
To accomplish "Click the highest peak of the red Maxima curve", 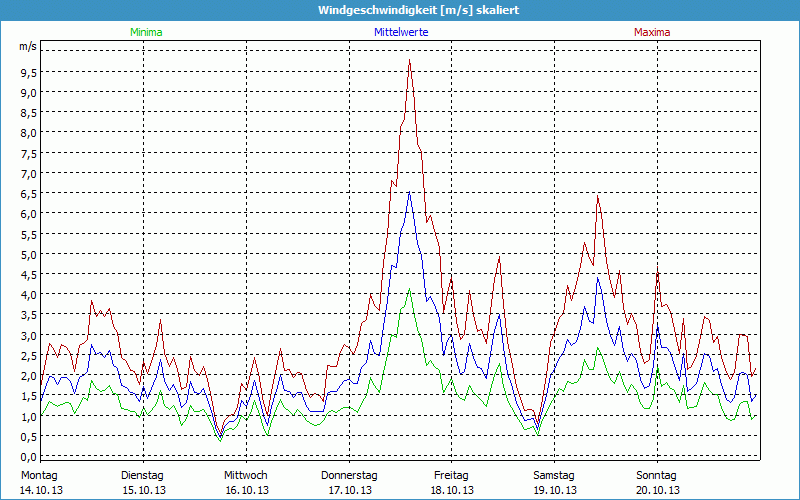I will [x=410, y=61].
